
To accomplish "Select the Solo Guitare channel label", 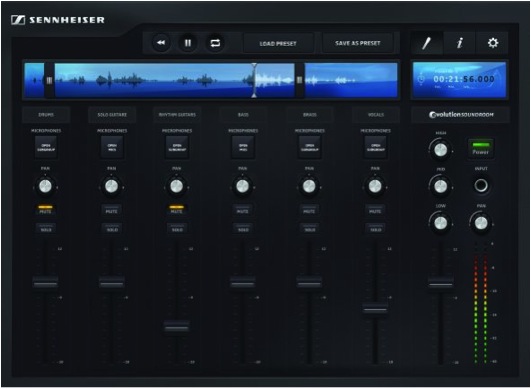I will click(x=112, y=115).
